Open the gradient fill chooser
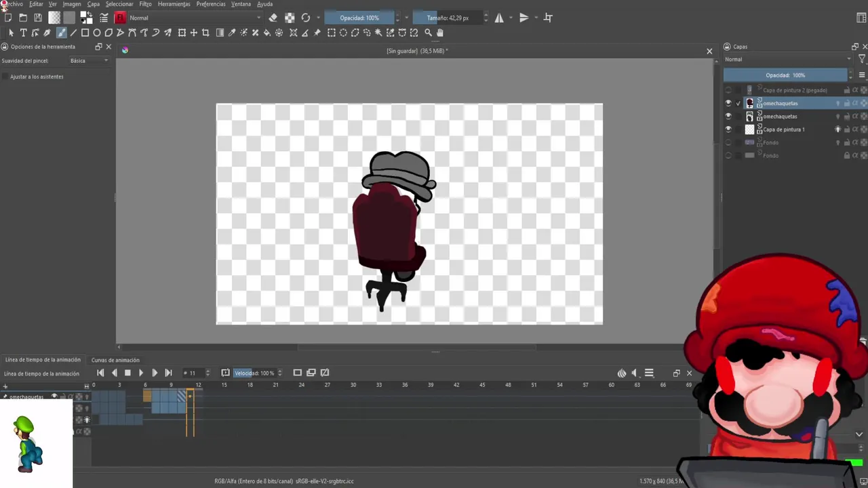The image size is (868, 488). point(54,18)
